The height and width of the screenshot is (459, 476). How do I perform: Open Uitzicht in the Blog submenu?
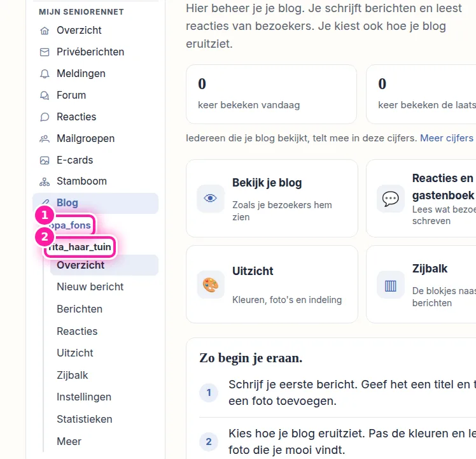75,353
